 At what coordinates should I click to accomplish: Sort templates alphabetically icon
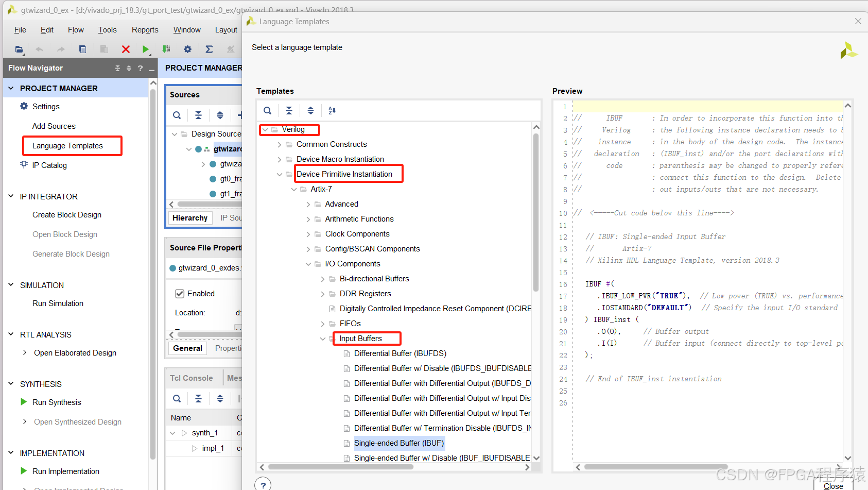[332, 110]
